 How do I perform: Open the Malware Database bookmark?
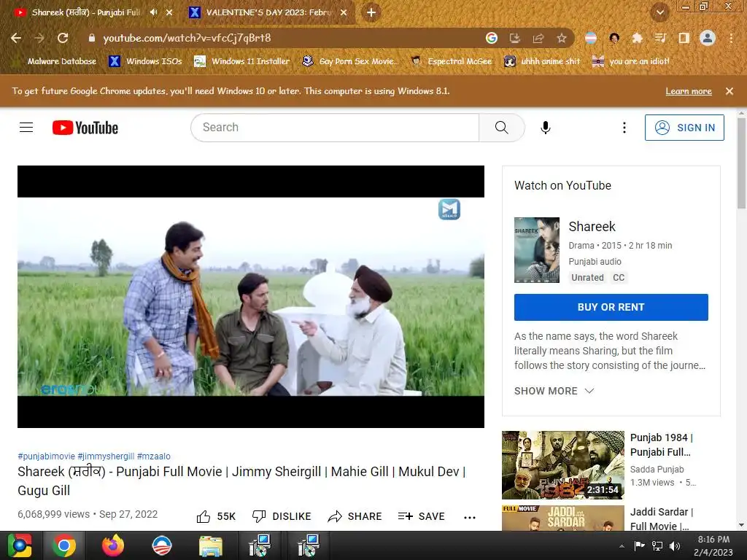[x=55, y=61]
